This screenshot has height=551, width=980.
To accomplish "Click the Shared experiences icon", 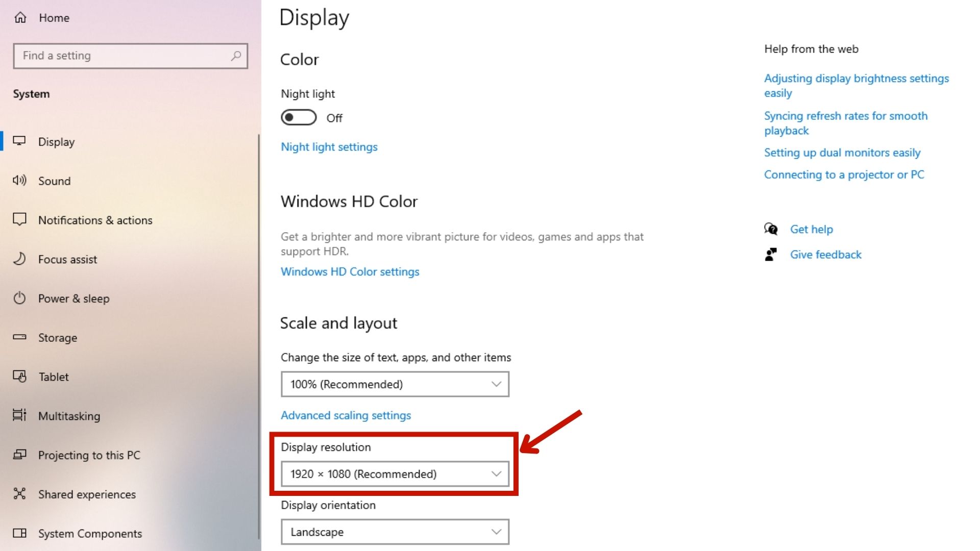I will coord(19,493).
